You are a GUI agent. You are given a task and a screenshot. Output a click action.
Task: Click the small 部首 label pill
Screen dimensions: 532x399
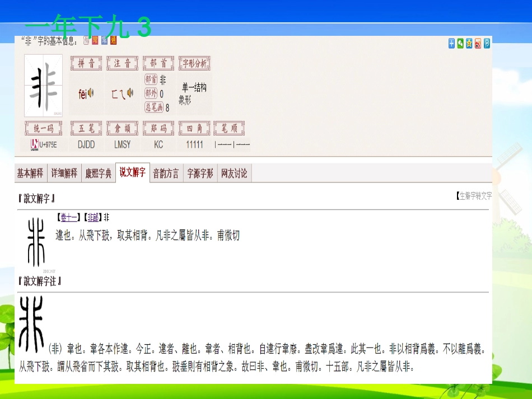click(x=151, y=79)
